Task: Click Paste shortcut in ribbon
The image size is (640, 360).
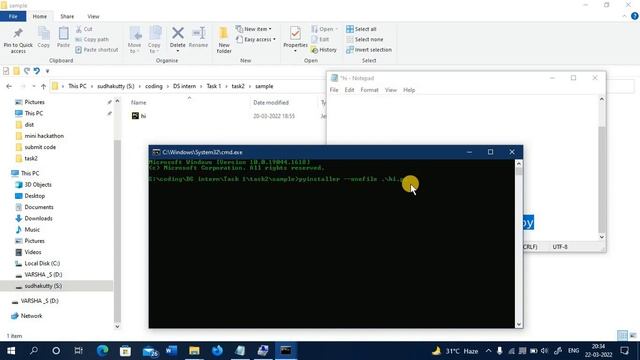Action: pyautogui.click(x=97, y=49)
